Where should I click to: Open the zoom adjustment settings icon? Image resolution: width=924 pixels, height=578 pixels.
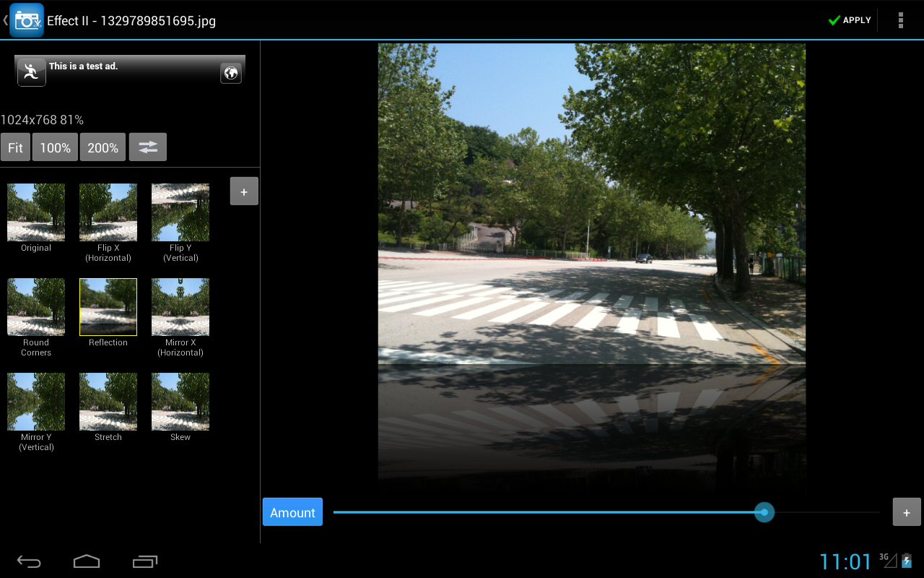coord(147,147)
